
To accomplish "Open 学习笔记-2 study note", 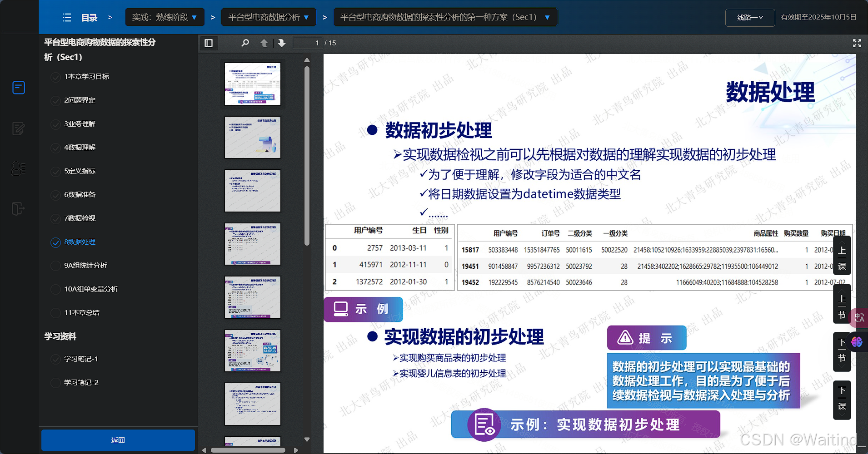I will coord(81,382).
